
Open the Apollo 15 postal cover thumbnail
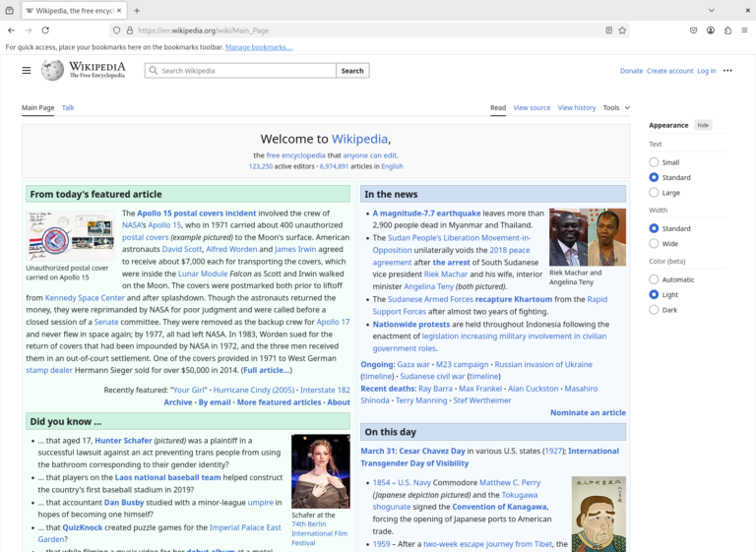(71, 236)
